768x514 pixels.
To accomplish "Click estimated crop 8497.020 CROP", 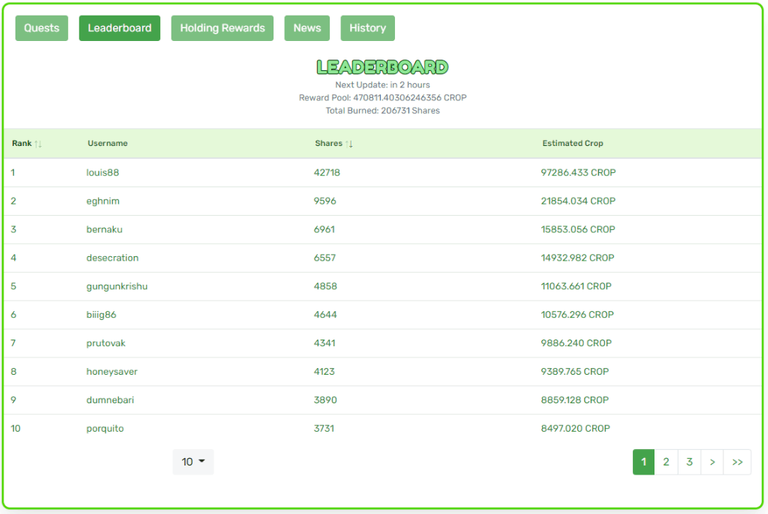I will [576, 428].
